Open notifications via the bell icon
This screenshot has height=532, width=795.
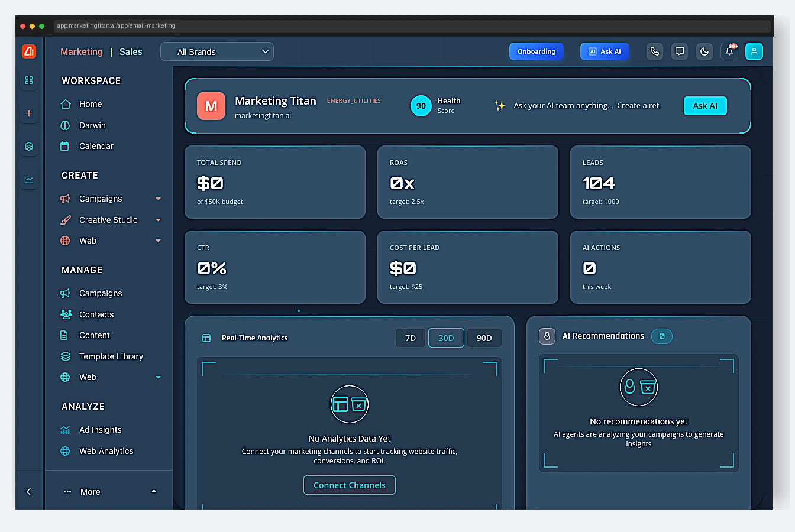tap(729, 51)
